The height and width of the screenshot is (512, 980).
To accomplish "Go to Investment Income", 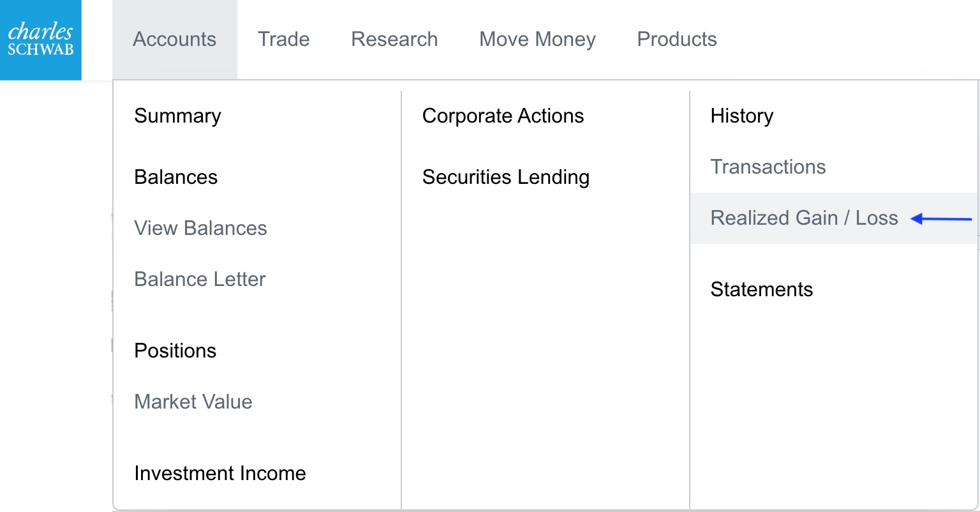I will [219, 474].
